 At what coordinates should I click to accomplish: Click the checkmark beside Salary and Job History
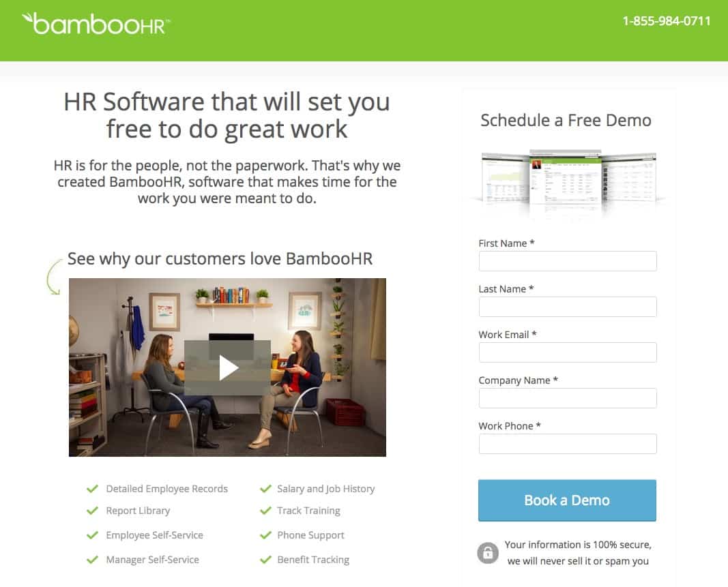[x=265, y=489]
